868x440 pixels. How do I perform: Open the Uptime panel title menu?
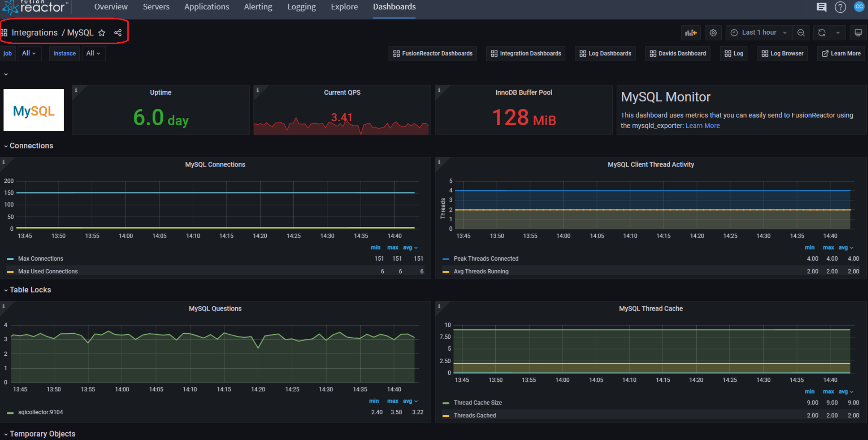161,92
